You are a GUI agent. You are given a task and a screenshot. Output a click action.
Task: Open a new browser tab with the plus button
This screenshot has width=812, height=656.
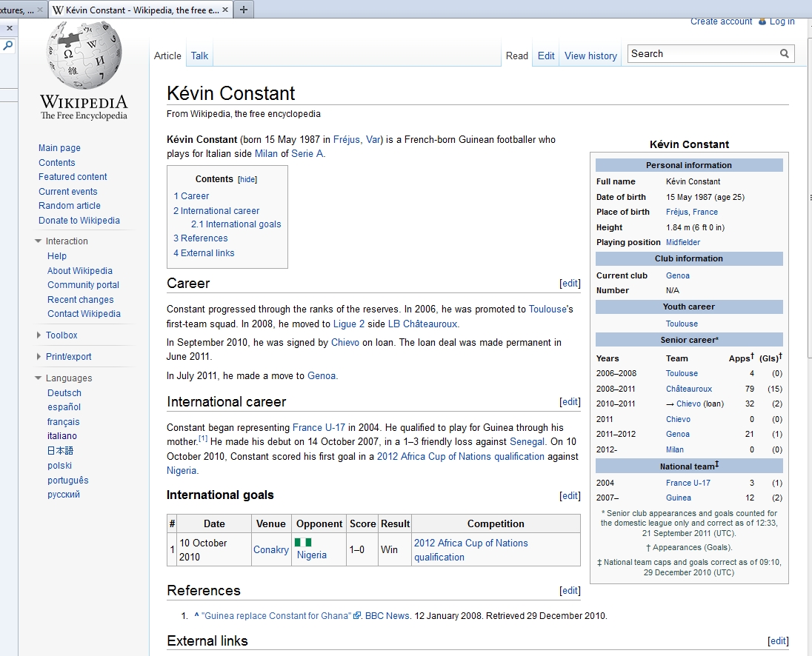[x=244, y=10]
